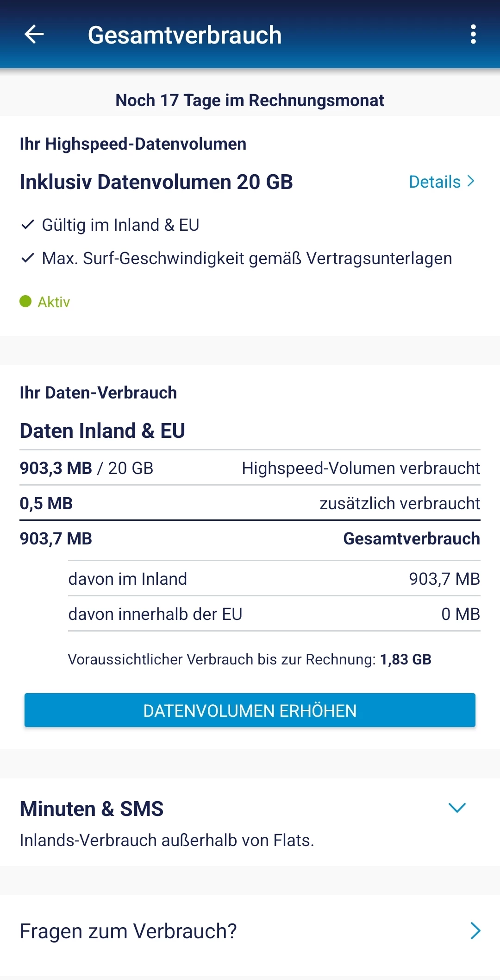Select the Minuten & SMS heading
Image resolution: width=500 pixels, height=980 pixels.
point(92,809)
